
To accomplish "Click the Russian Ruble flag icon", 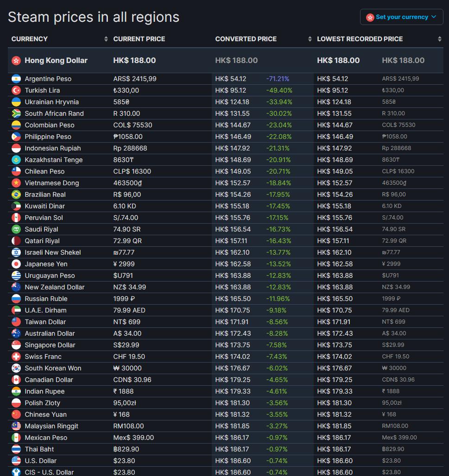I will click(x=16, y=299).
